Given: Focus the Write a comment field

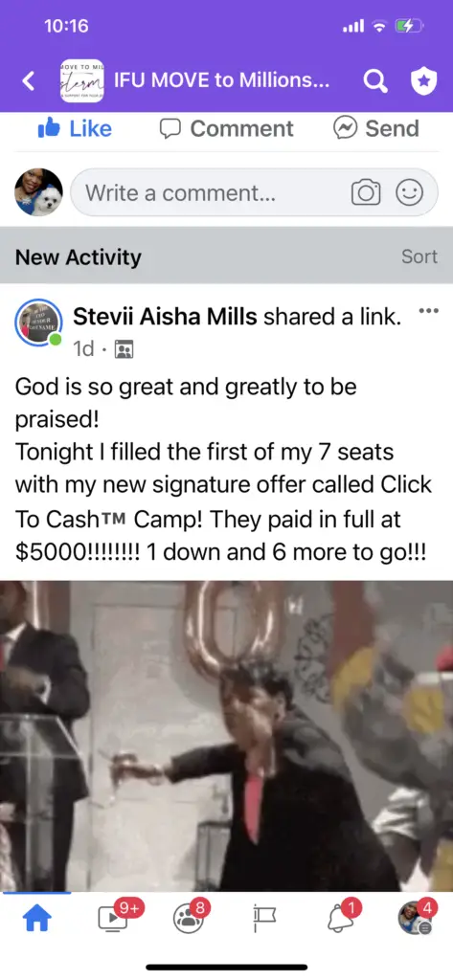Looking at the screenshot, I should coord(254,192).
